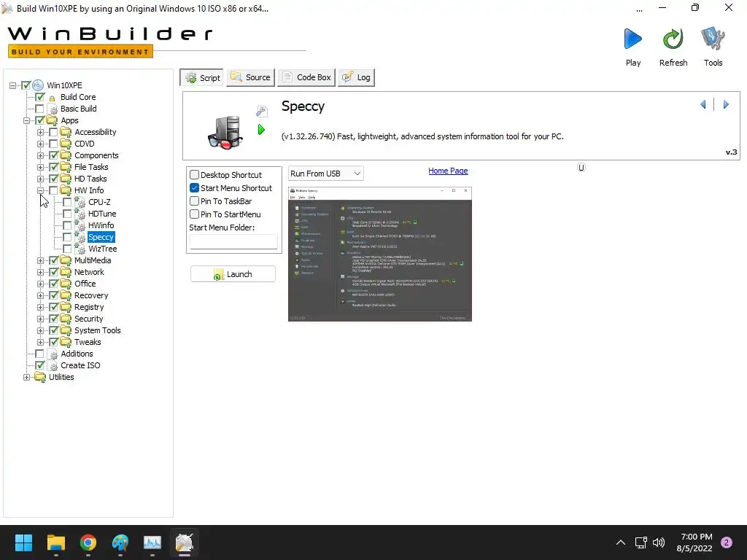Click the edit script wrench icon
The width and height of the screenshot is (747, 560).
pos(262,111)
